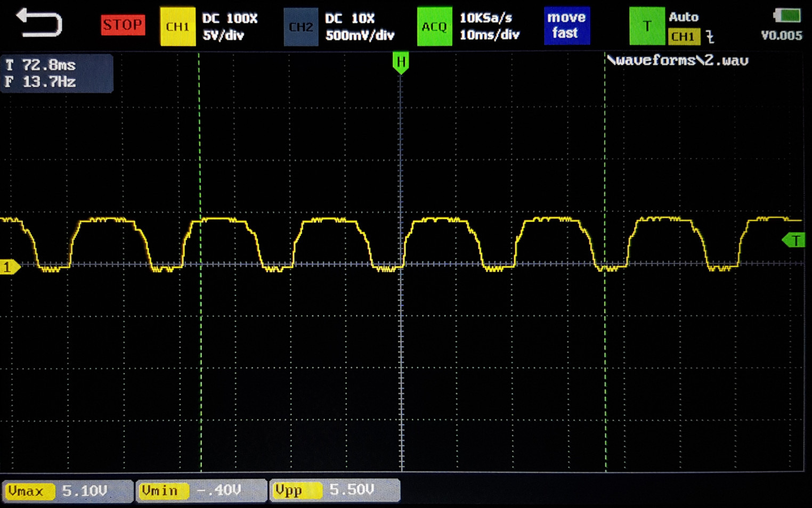Image resolution: width=812 pixels, height=508 pixels.
Task: Click the period and frequency readout box
Action: click(56, 73)
